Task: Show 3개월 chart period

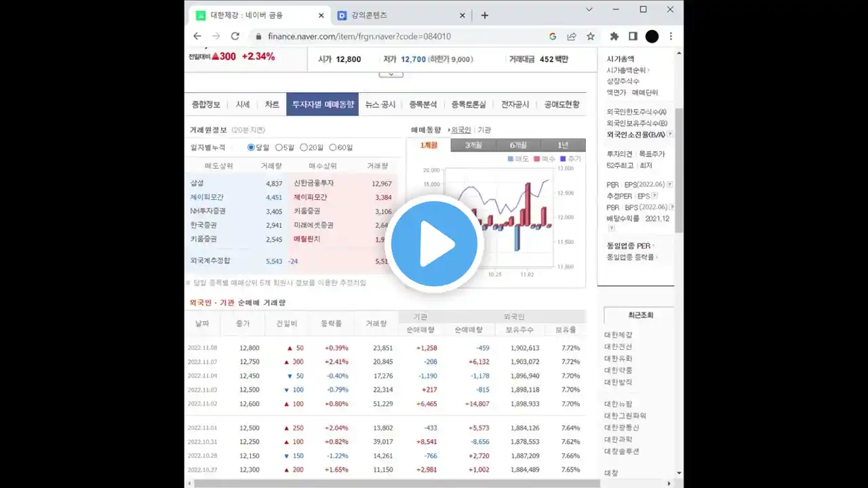Action: (473, 145)
